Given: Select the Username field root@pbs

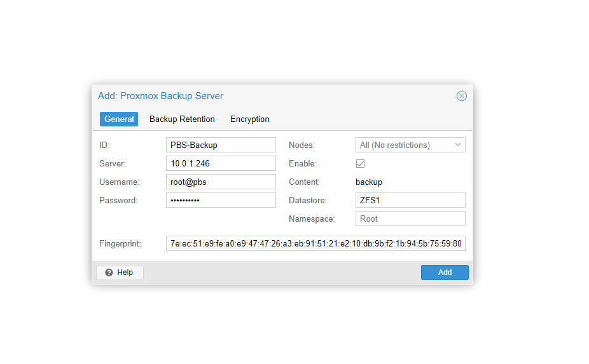Looking at the screenshot, I should [220, 182].
